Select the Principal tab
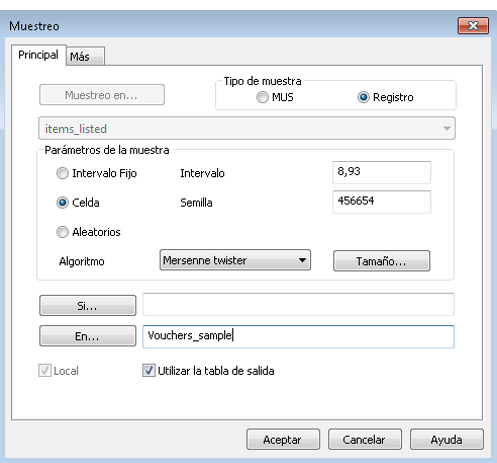497x463 pixels. point(38,55)
